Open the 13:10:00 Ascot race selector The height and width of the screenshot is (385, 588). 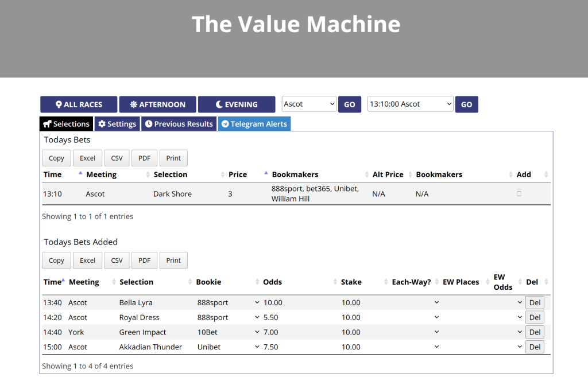click(410, 104)
